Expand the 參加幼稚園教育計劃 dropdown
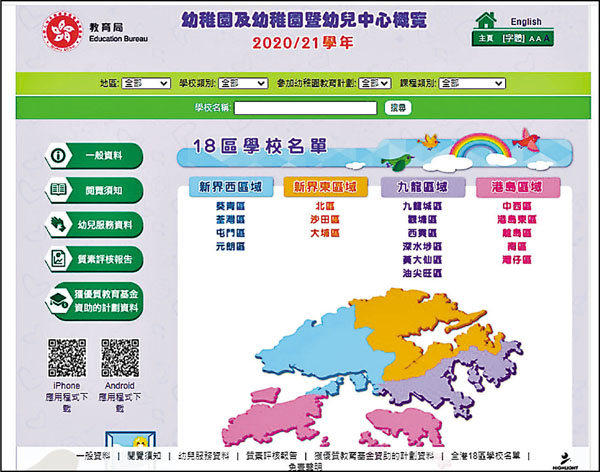Screen dimensions: 600x472 tap(374, 84)
